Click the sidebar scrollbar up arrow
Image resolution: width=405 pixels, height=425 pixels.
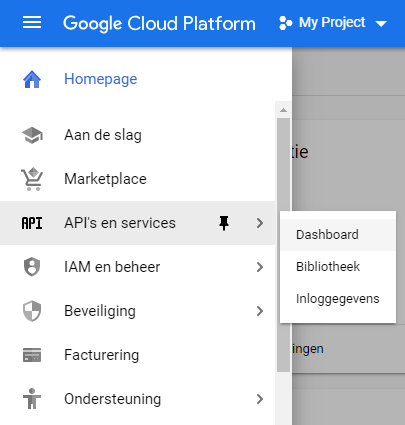[x=284, y=110]
